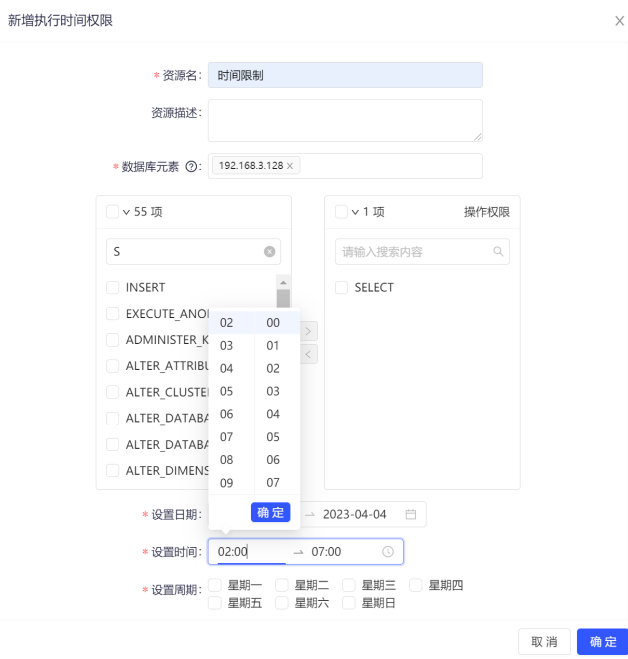Select hour 03 in time picker
The width and height of the screenshot is (628, 659).
click(x=231, y=345)
